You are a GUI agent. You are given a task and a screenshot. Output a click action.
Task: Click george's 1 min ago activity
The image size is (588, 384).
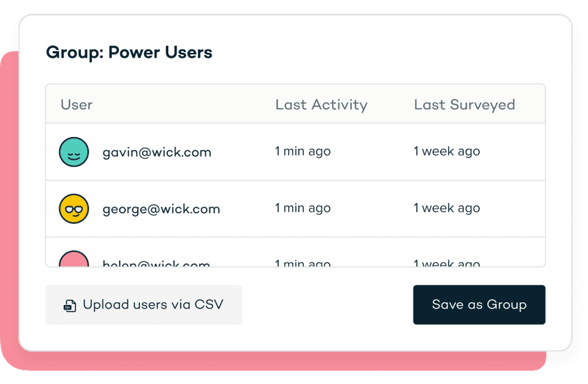pos(303,208)
